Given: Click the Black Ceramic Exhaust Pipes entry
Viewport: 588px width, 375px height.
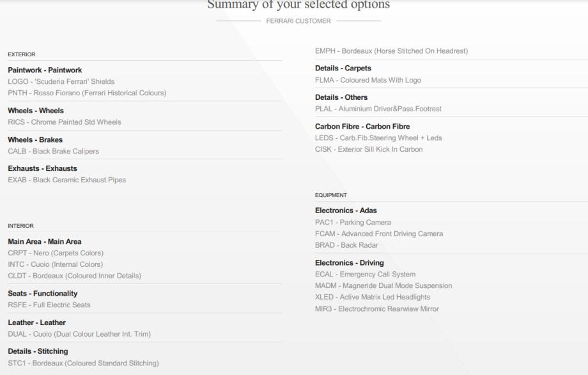Looking at the screenshot, I should tap(66, 180).
